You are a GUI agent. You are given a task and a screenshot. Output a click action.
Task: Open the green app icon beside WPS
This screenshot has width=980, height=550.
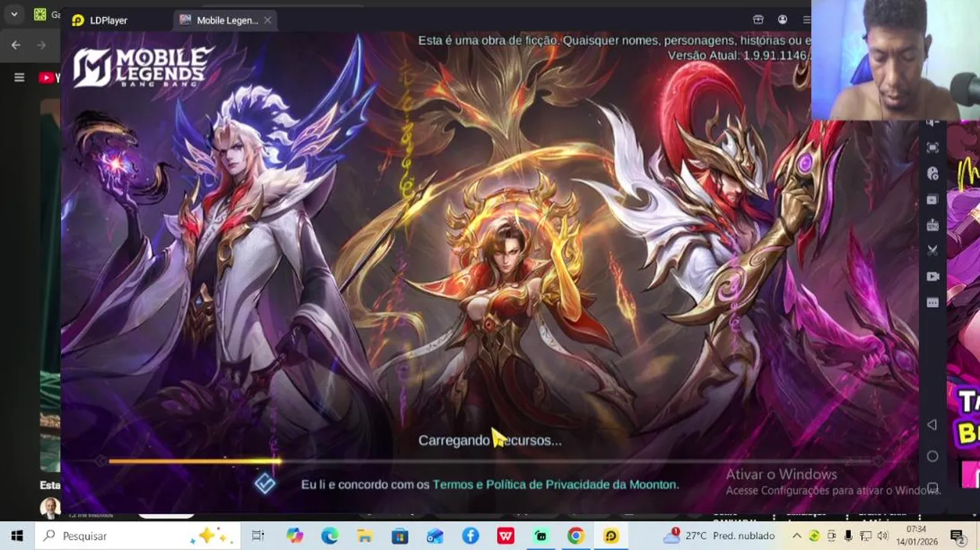pos(540,535)
